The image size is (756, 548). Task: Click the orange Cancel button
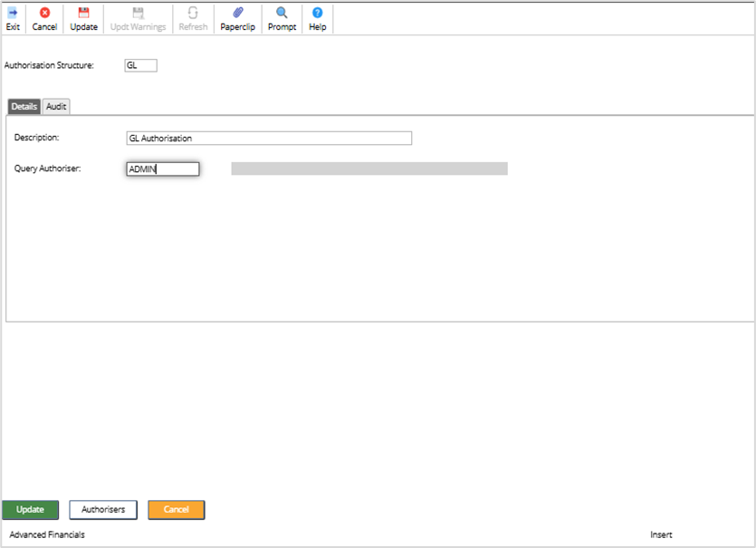tap(176, 509)
